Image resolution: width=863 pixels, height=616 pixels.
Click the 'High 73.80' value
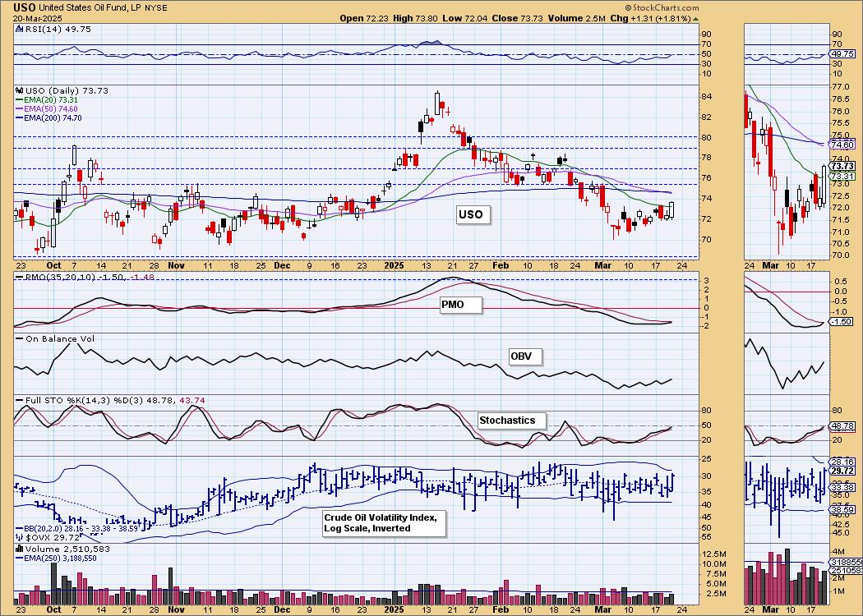[416, 18]
